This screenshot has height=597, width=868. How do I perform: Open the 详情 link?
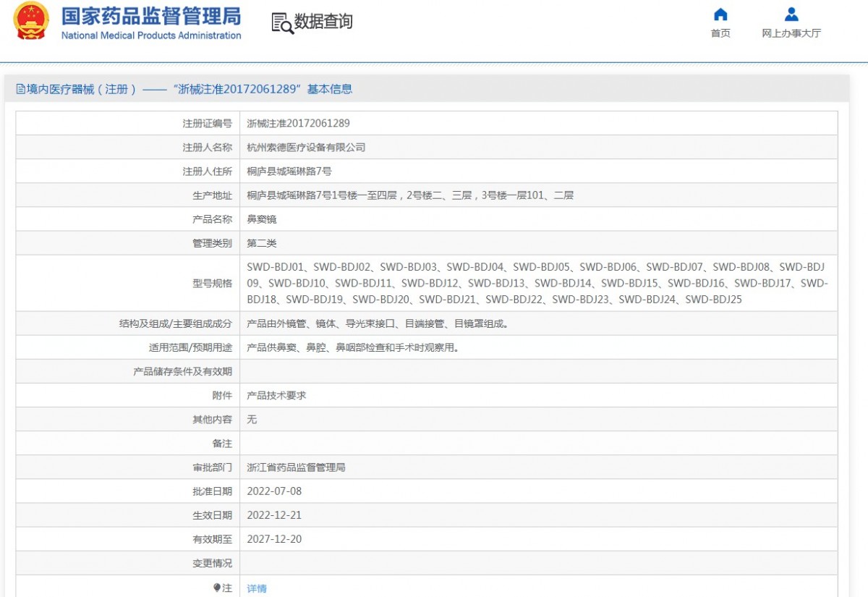tap(257, 588)
